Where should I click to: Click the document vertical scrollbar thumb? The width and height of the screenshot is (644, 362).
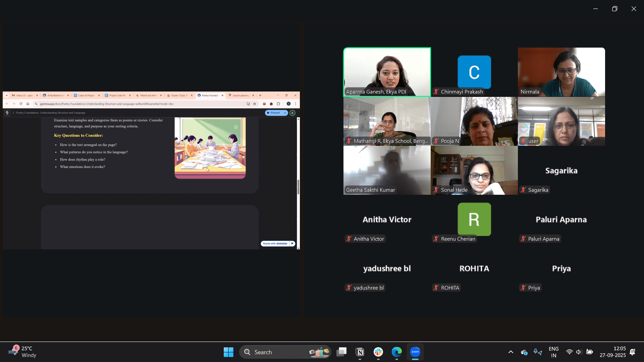(x=298, y=187)
